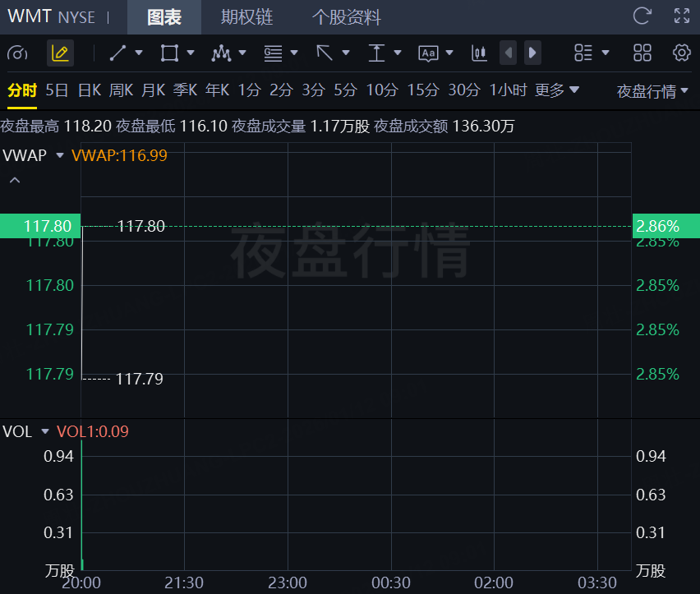Select the 30分 interval
Viewport: 700px width, 594px height.
pyautogui.click(x=464, y=90)
